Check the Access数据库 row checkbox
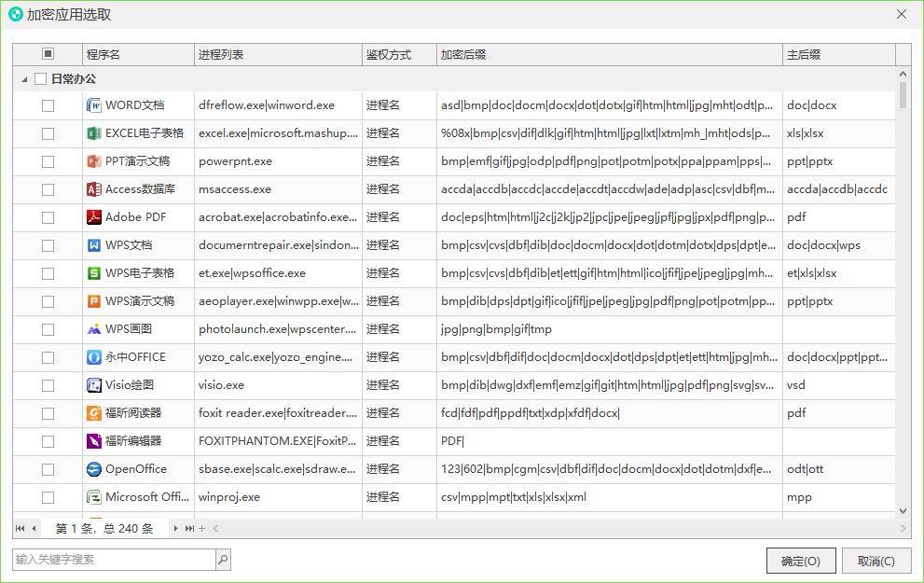 (x=48, y=189)
